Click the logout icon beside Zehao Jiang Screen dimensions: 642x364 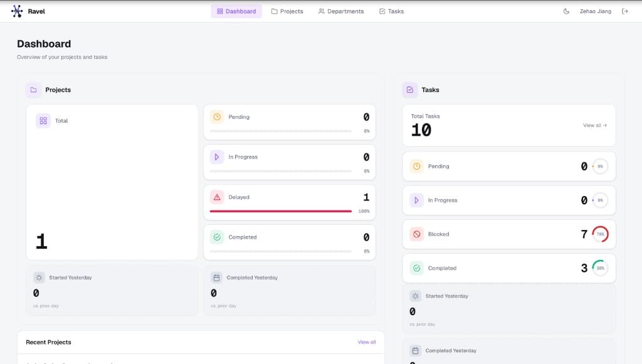click(625, 11)
